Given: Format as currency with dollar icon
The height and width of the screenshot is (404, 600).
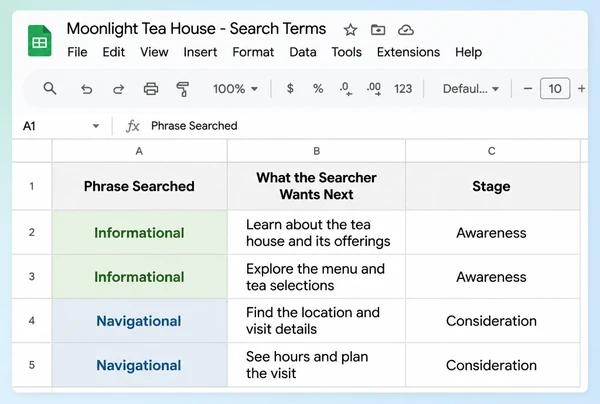Looking at the screenshot, I should pyautogui.click(x=290, y=88).
